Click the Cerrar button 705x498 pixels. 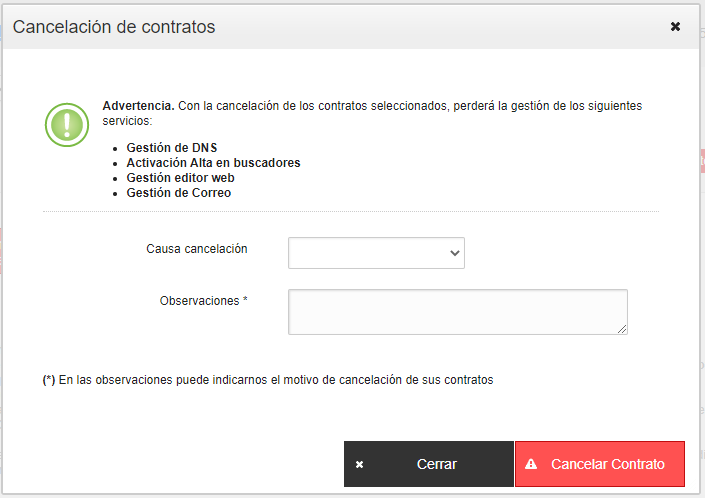pos(428,464)
